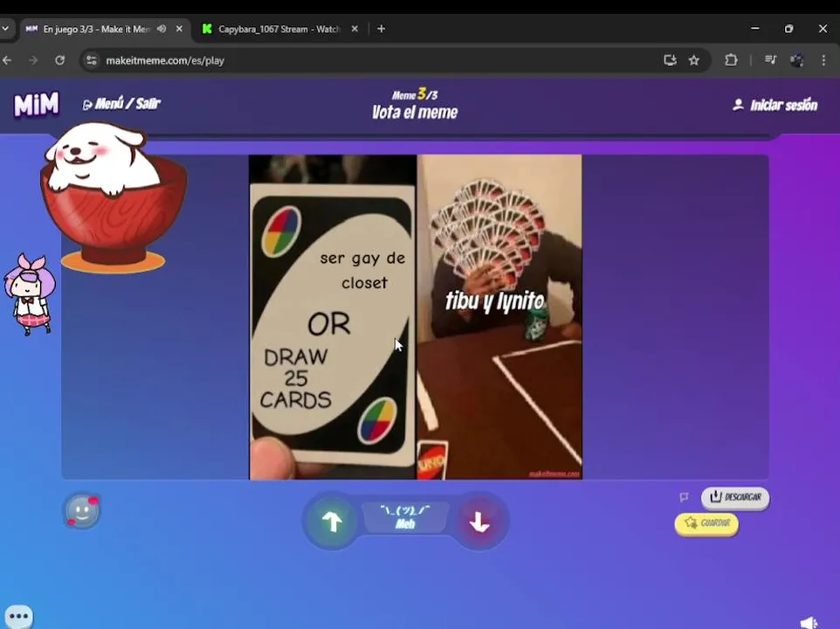The width and height of the screenshot is (840, 629).
Task: Toggle the sound speaker icon
Action: [x=809, y=622]
